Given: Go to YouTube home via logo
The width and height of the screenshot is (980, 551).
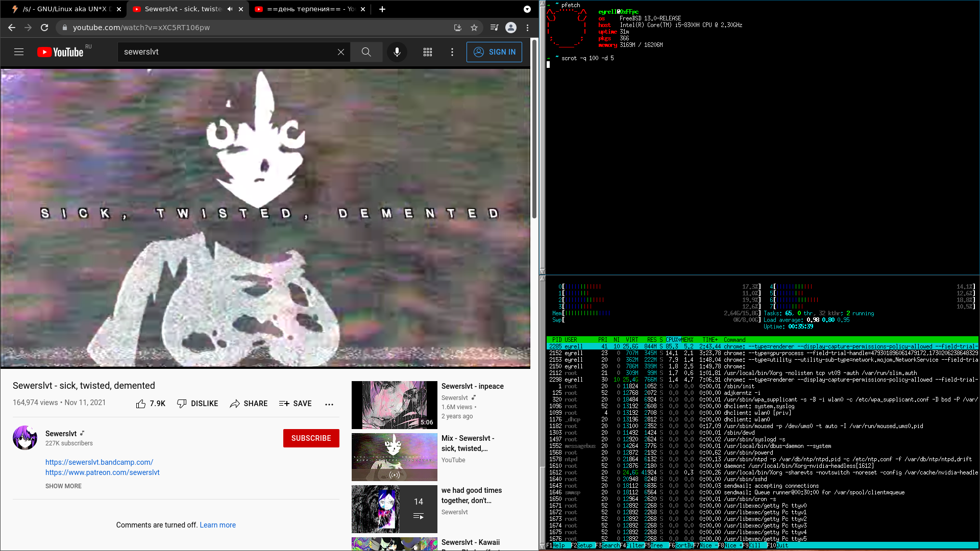Looking at the screenshot, I should [60, 52].
